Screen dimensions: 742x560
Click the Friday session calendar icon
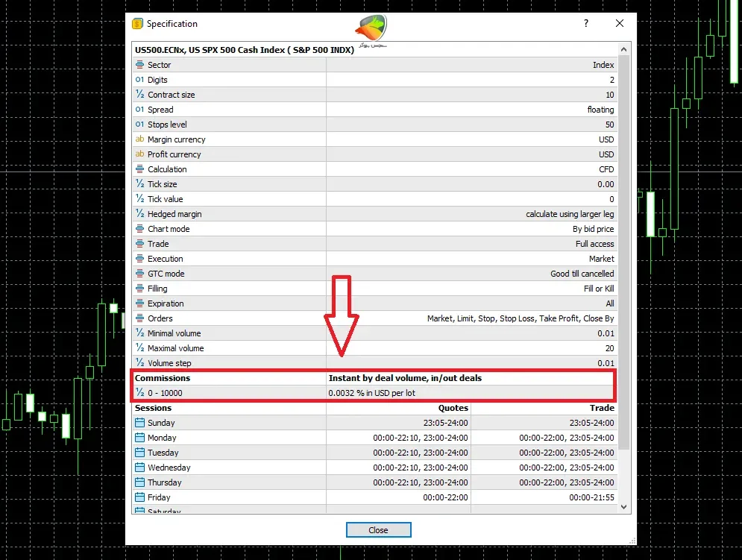[x=139, y=497]
